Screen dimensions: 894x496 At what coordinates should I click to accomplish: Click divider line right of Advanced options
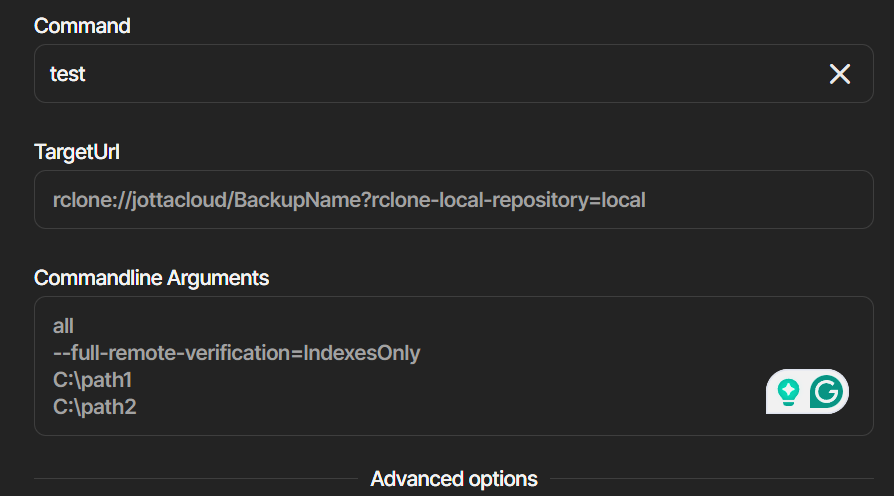710,479
